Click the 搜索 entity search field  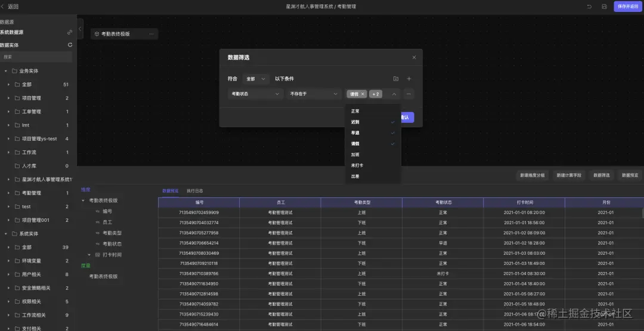click(x=36, y=57)
